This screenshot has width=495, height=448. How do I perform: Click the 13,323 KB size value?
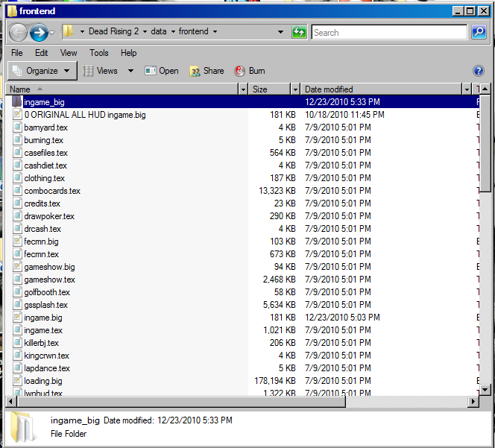[277, 191]
